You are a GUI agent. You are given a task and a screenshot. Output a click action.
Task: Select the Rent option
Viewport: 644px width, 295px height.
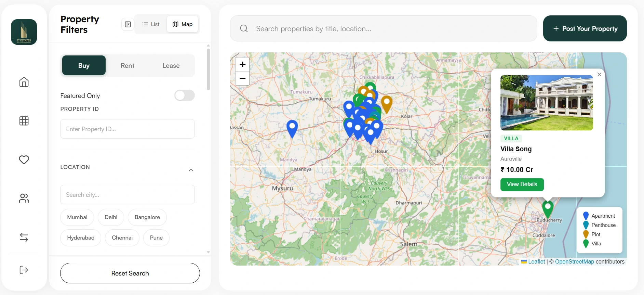click(x=128, y=65)
